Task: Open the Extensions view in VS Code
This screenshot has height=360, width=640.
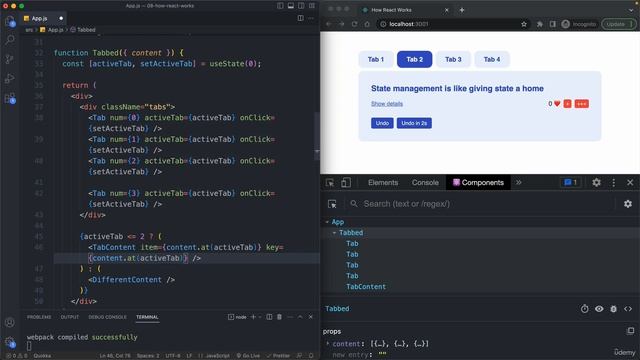Action: [x=10, y=98]
